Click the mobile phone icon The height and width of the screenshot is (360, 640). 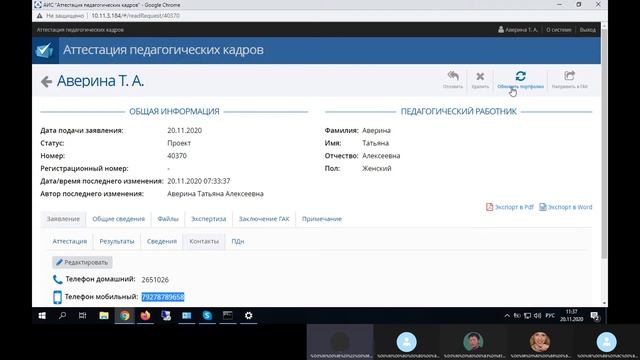point(57,297)
